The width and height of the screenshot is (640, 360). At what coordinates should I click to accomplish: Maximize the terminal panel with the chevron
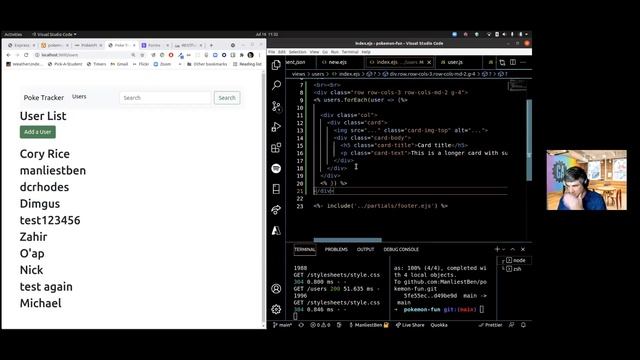[513, 249]
